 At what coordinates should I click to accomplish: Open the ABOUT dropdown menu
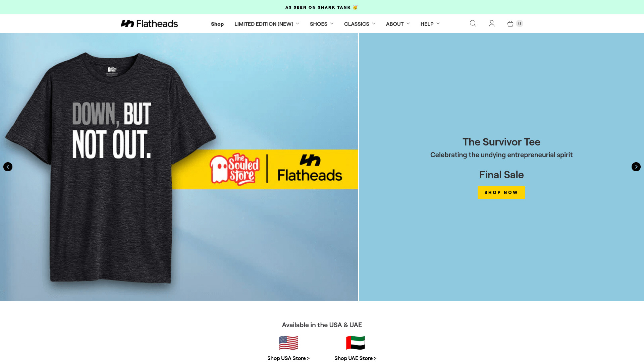[398, 24]
